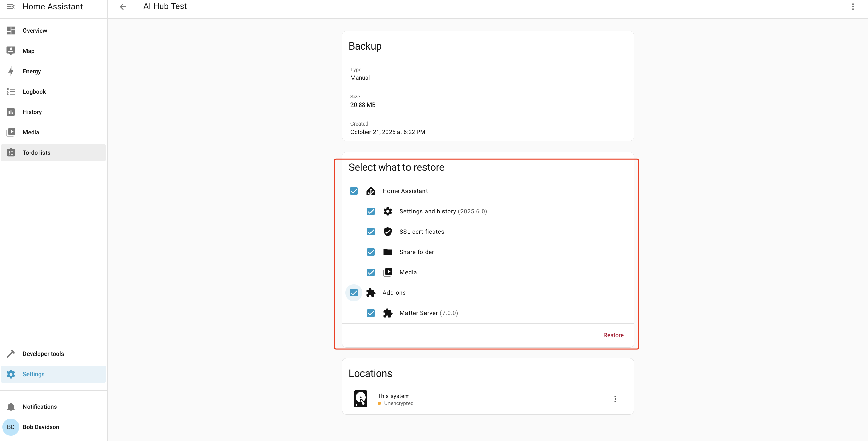This screenshot has height=441, width=868.
Task: Click the Developer tools hammer icon
Action: click(11, 354)
